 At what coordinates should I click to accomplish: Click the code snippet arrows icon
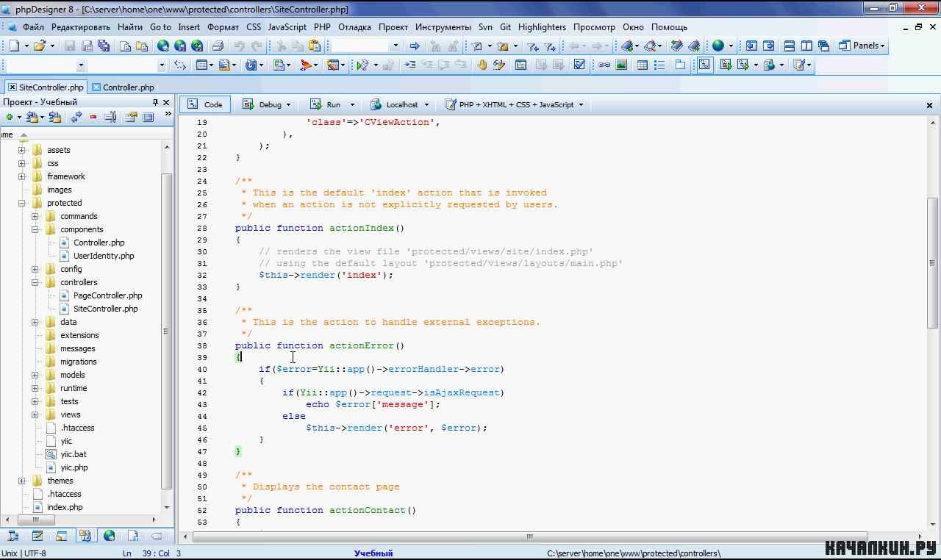180,65
